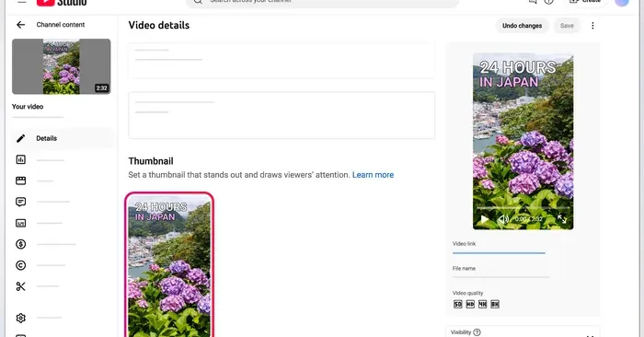Open the Settings gear icon in sidebar

(20, 318)
